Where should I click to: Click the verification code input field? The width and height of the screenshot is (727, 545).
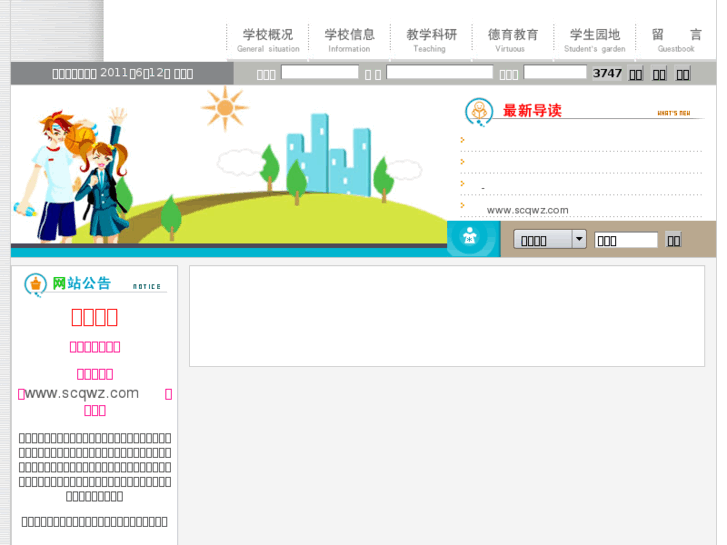pos(555,72)
